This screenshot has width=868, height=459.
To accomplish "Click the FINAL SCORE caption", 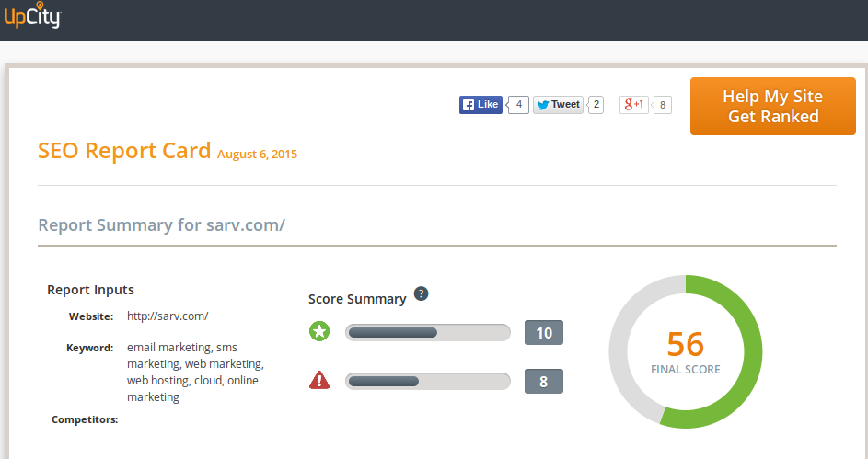I will pyautogui.click(x=686, y=370).
